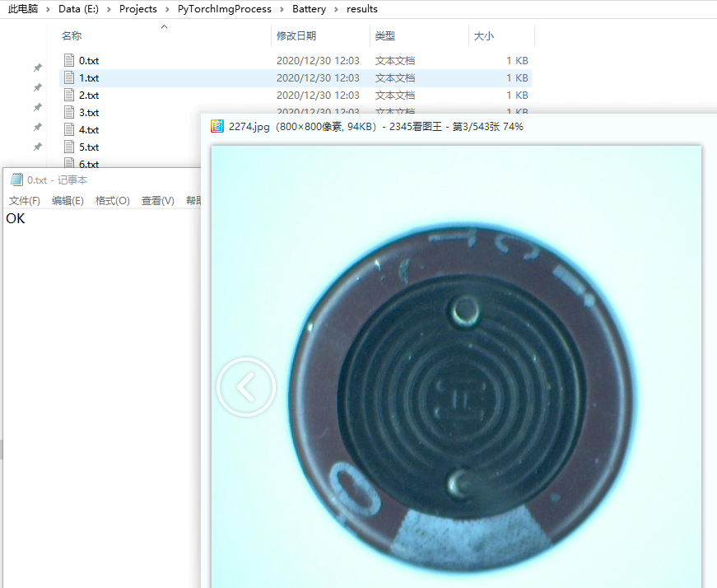
Task: Click the 文本文档 type of 2.txt
Action: tap(395, 96)
